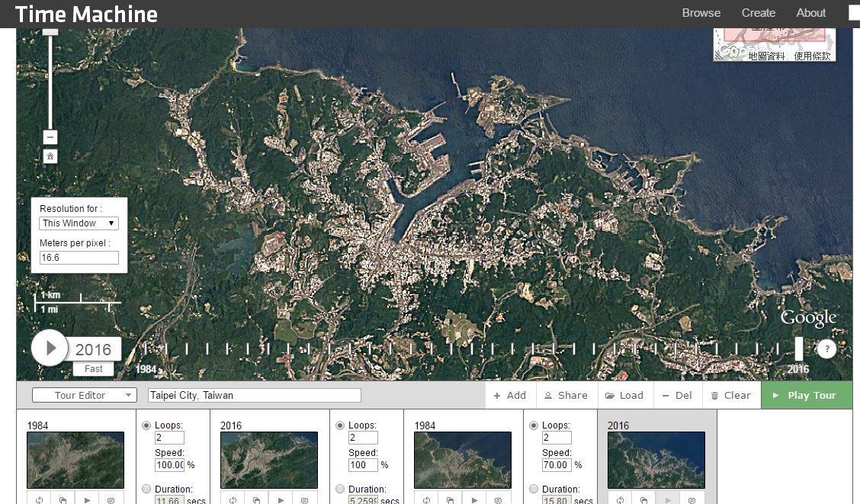The image size is (860, 504).
Task: Click the duplicate icon under second 1984 keyframe
Action: [x=451, y=499]
